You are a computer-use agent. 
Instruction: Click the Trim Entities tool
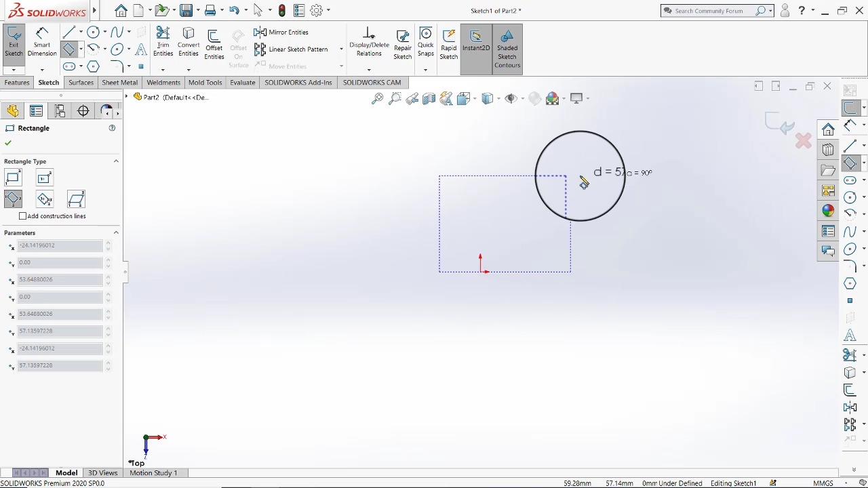click(x=163, y=42)
